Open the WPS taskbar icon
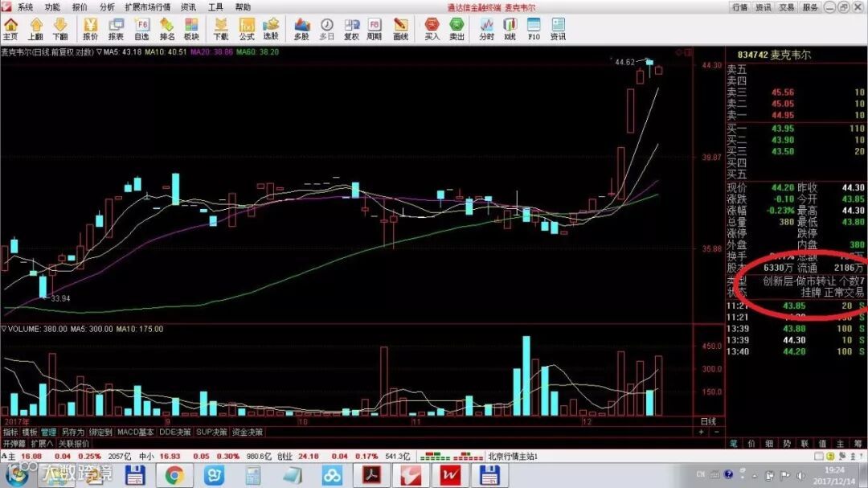 [x=450, y=475]
